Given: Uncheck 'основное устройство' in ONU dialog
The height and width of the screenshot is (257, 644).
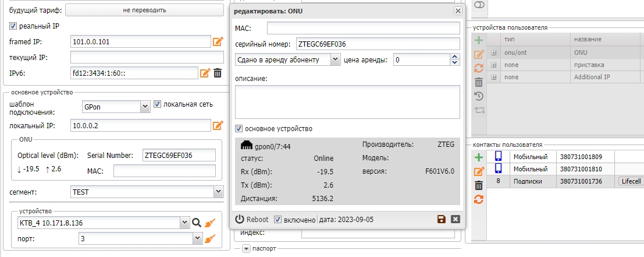Looking at the screenshot, I should (239, 128).
